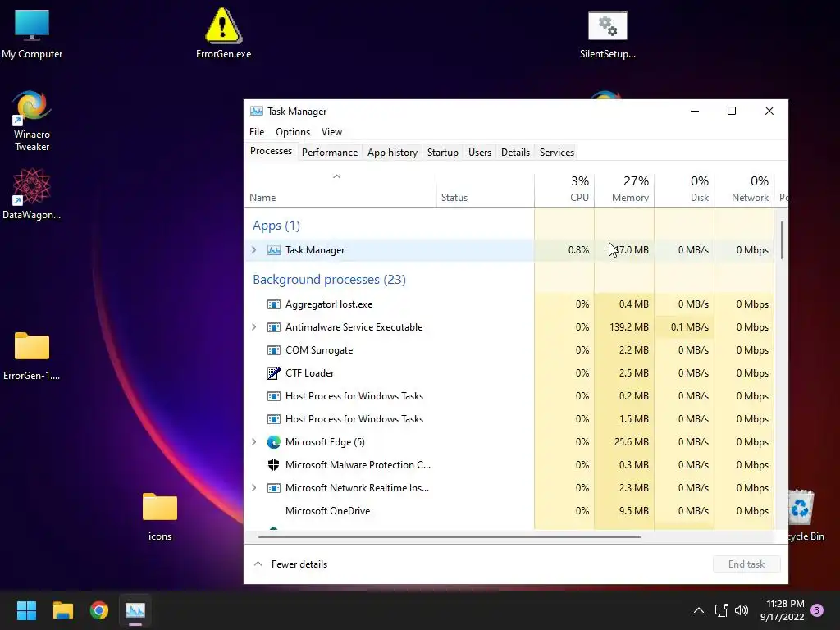The width and height of the screenshot is (840, 630).
Task: Select the first Host Process for Windows Tasks row
Action: pos(509,396)
